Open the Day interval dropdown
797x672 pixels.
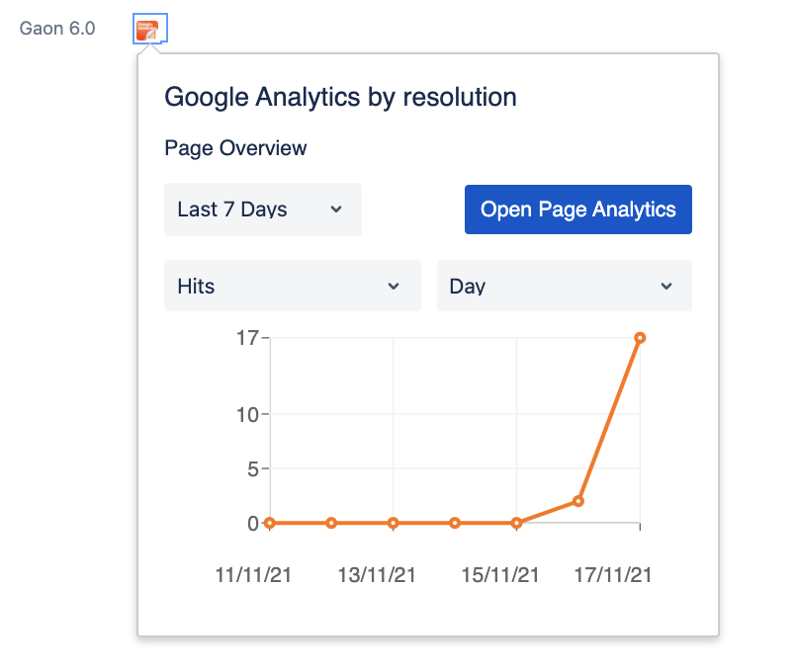click(x=565, y=286)
